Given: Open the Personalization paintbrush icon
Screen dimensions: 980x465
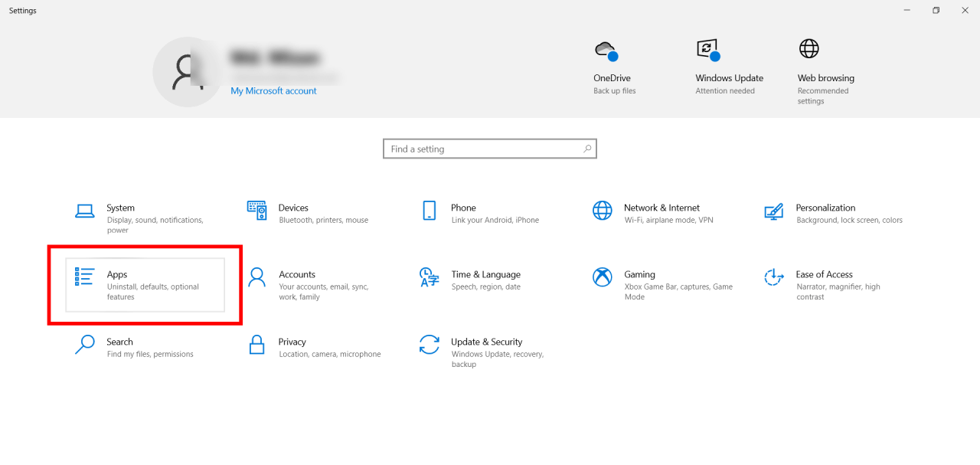Looking at the screenshot, I should pos(774,211).
